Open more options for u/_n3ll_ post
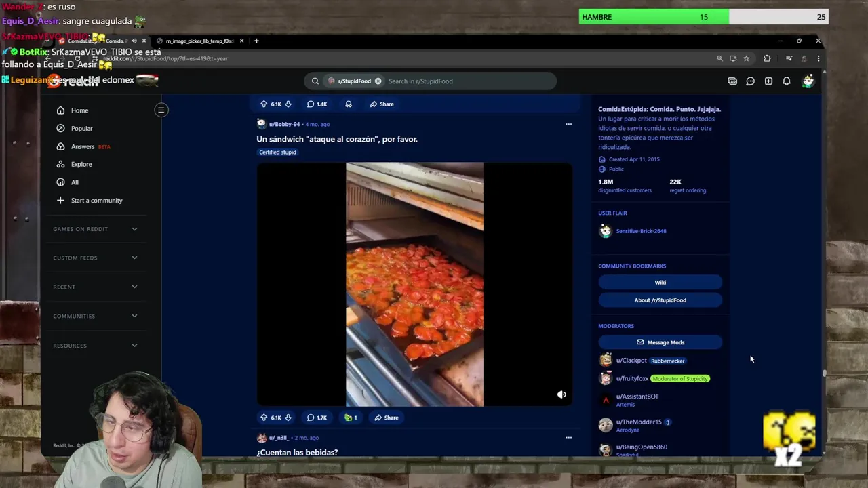This screenshot has width=868, height=488. 568,437
